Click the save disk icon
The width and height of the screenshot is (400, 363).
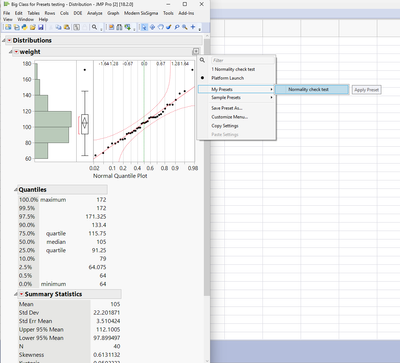click(x=40, y=27)
